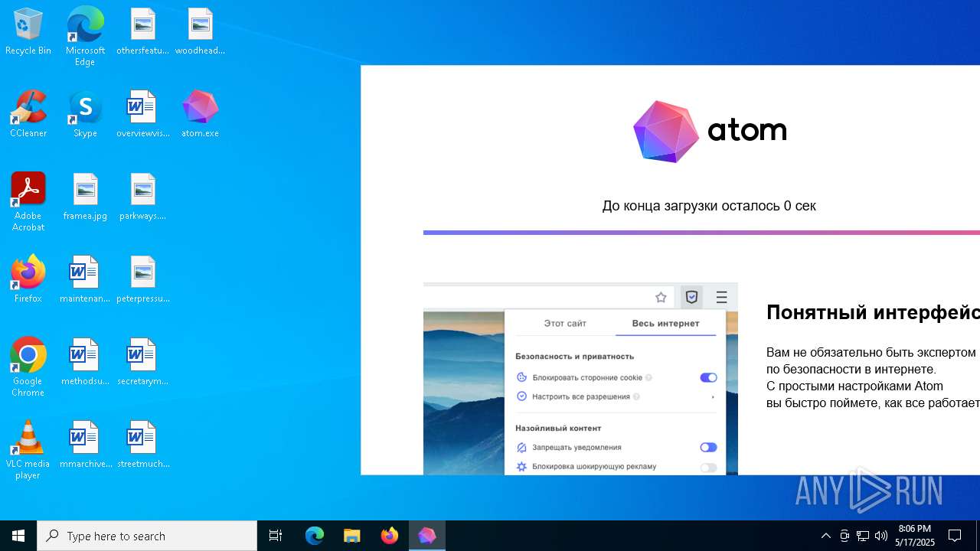Open the hamburger menu in Atom preview
The height and width of the screenshot is (551, 980).
tap(721, 297)
